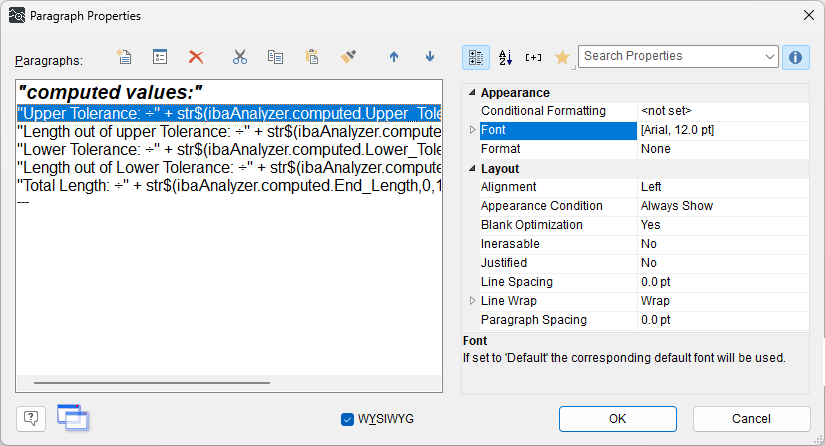Click the "[Arial, 12.0 pt]" font value
The height and width of the screenshot is (446, 825).
click(677, 130)
